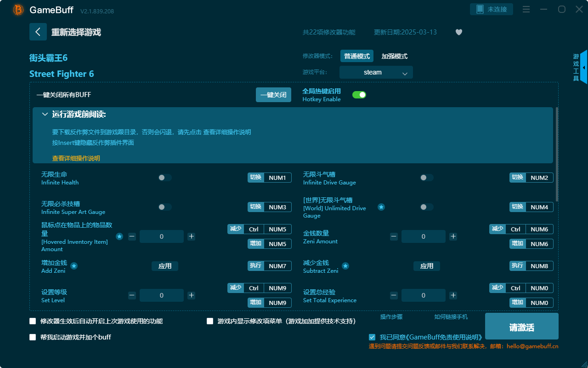Click the star beside [World] Unlimited Drive Gauge

click(381, 207)
